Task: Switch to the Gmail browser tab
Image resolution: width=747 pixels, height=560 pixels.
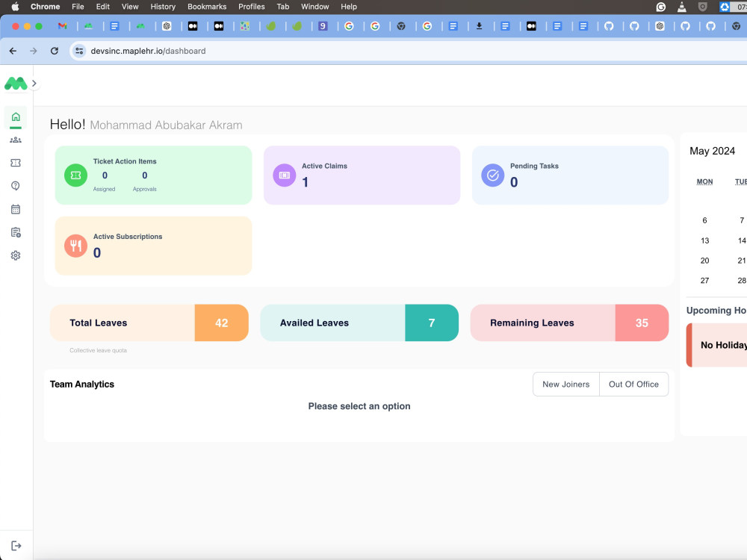Action: point(63,26)
